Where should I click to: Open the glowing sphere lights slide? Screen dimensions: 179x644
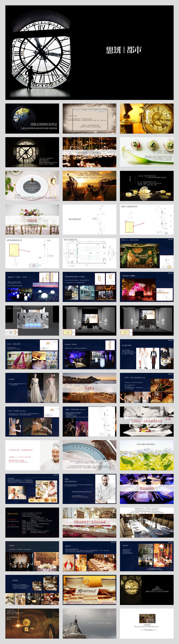(32, 287)
